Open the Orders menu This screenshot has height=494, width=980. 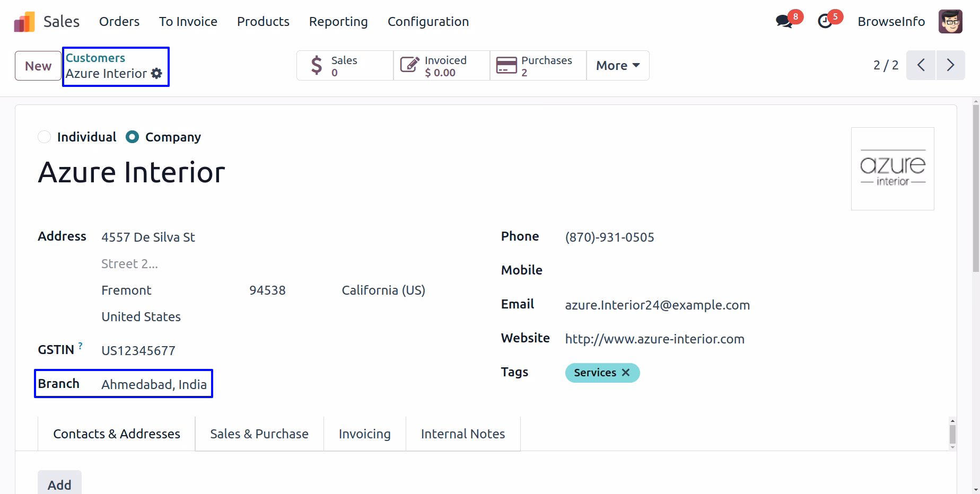[x=119, y=22]
